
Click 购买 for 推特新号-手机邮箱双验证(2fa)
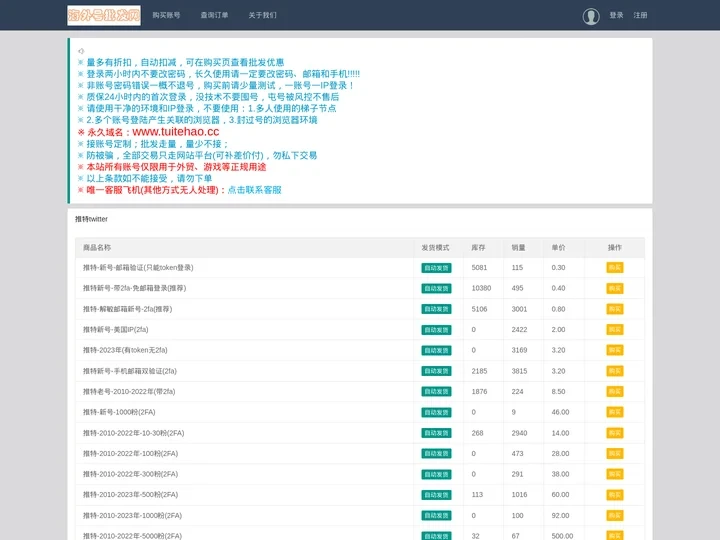614,371
